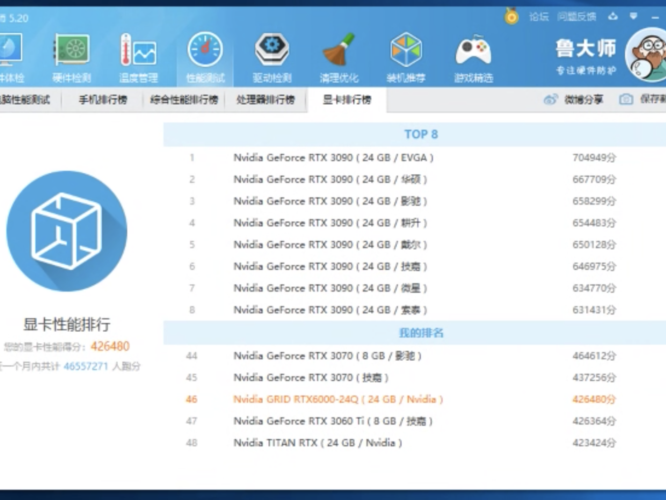This screenshot has height=500, width=666.
Task: Switch to the 综合性能排行榜 tab
Action: tap(184, 99)
